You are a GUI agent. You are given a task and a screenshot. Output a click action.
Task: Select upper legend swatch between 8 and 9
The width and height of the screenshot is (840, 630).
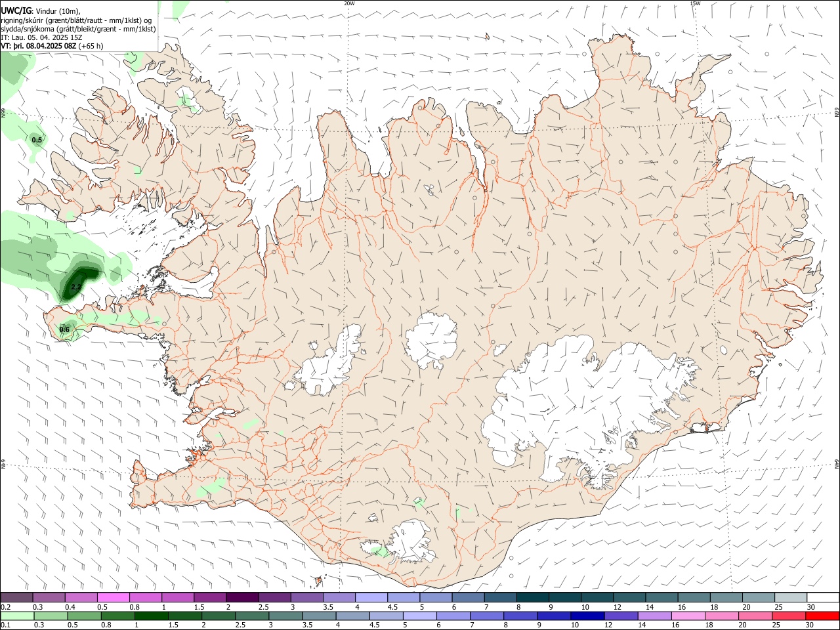click(532, 598)
